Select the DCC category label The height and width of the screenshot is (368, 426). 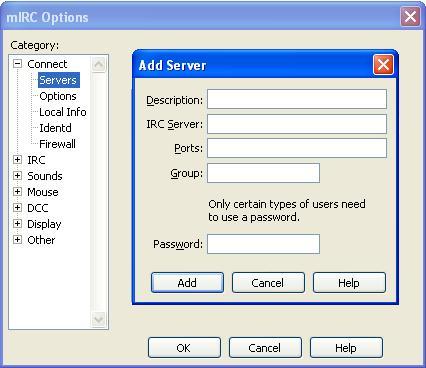point(38,208)
